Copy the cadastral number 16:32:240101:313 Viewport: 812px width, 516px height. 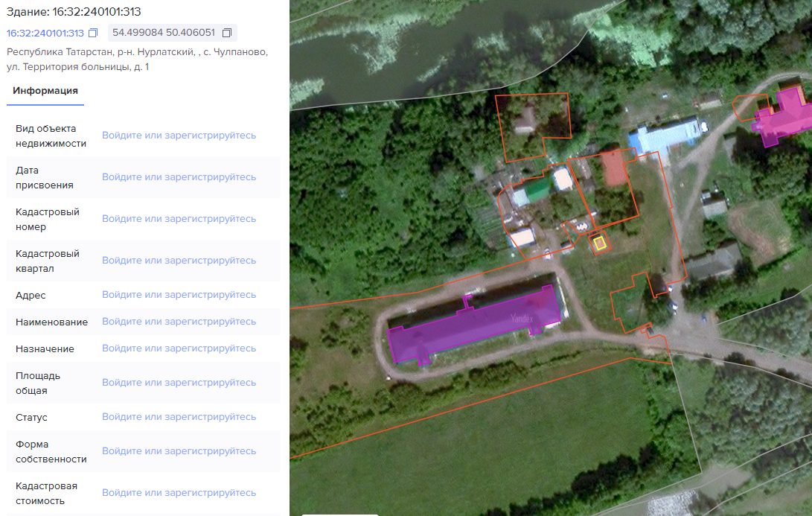(93, 34)
